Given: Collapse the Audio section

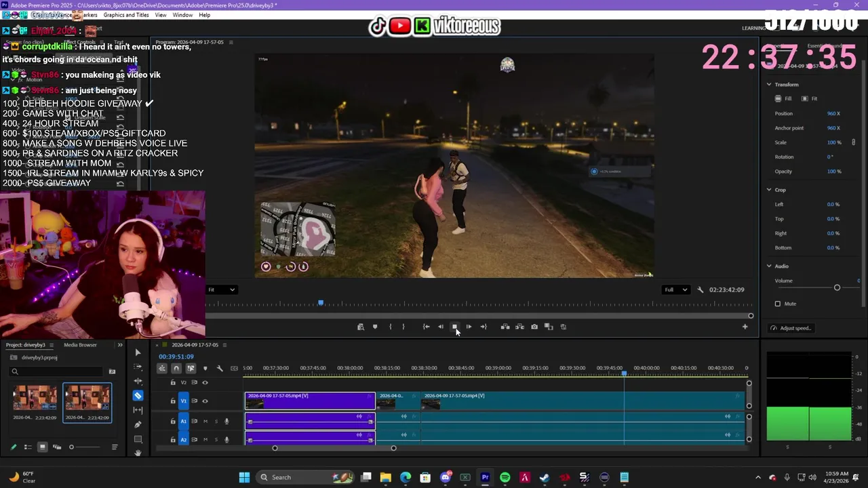Looking at the screenshot, I should [x=769, y=266].
